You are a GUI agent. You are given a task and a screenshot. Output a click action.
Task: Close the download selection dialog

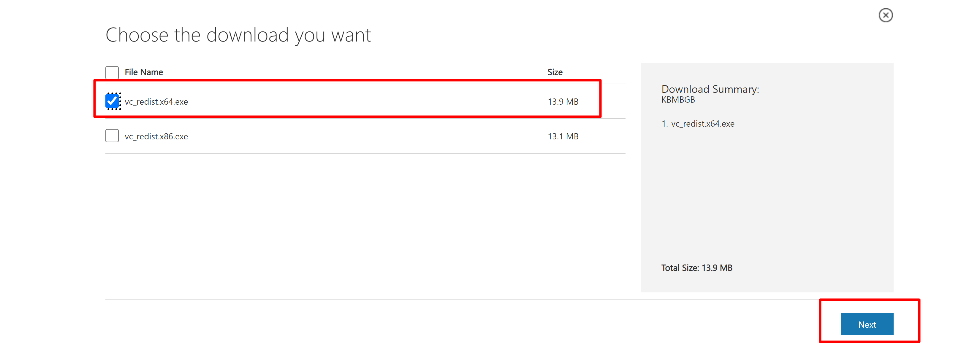885,15
